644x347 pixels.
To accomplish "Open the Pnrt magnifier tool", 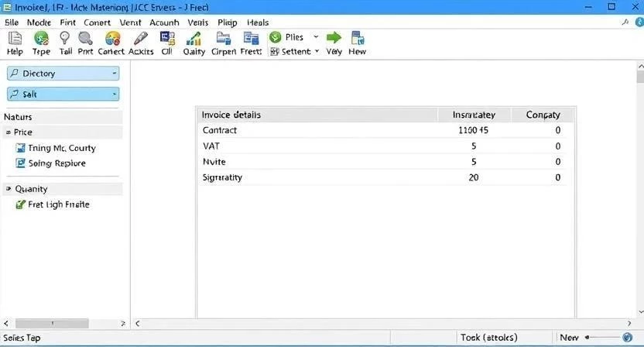I will 85,38.
